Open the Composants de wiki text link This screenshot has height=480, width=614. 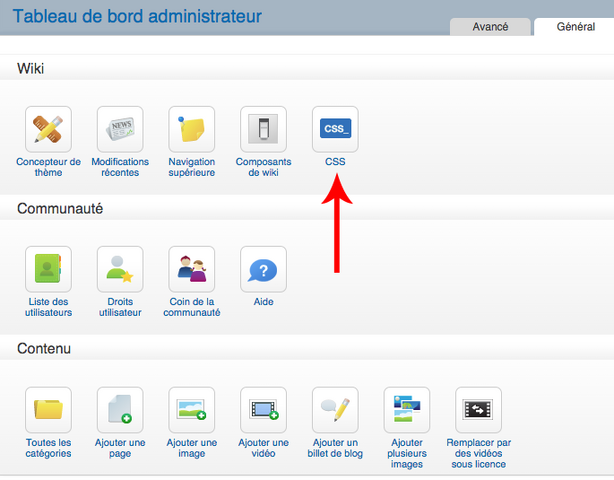(x=263, y=167)
